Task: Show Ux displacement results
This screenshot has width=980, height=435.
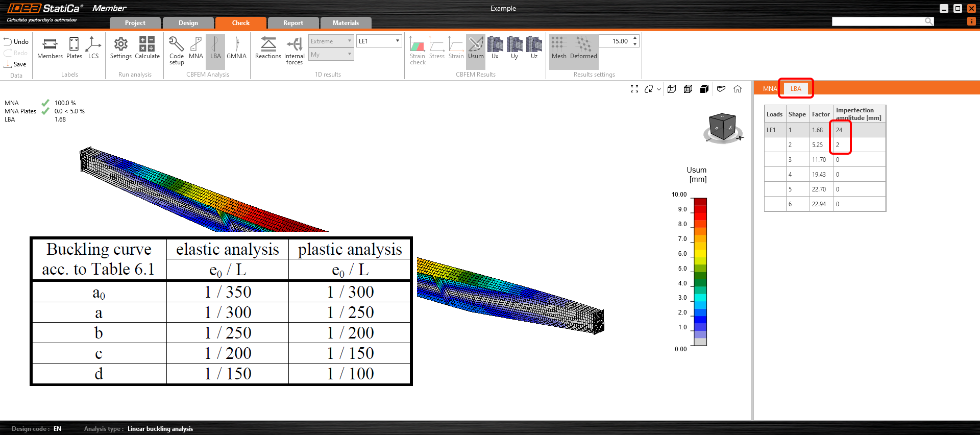Action: 495,47
